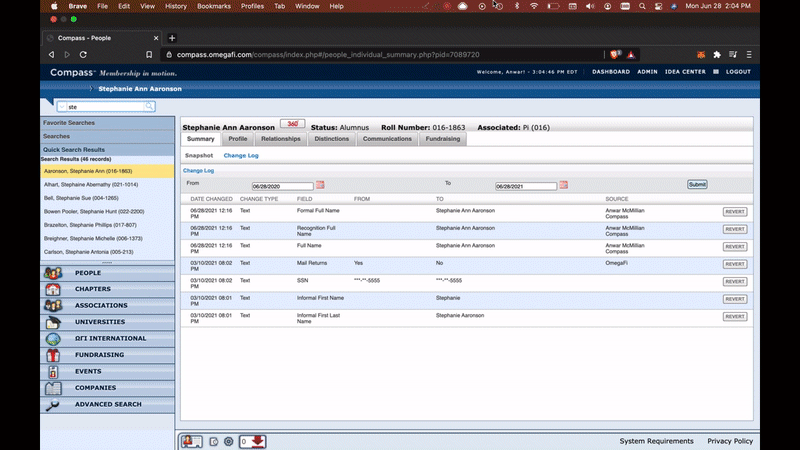Open the Companies building icon
800x450 pixels.
point(53,388)
